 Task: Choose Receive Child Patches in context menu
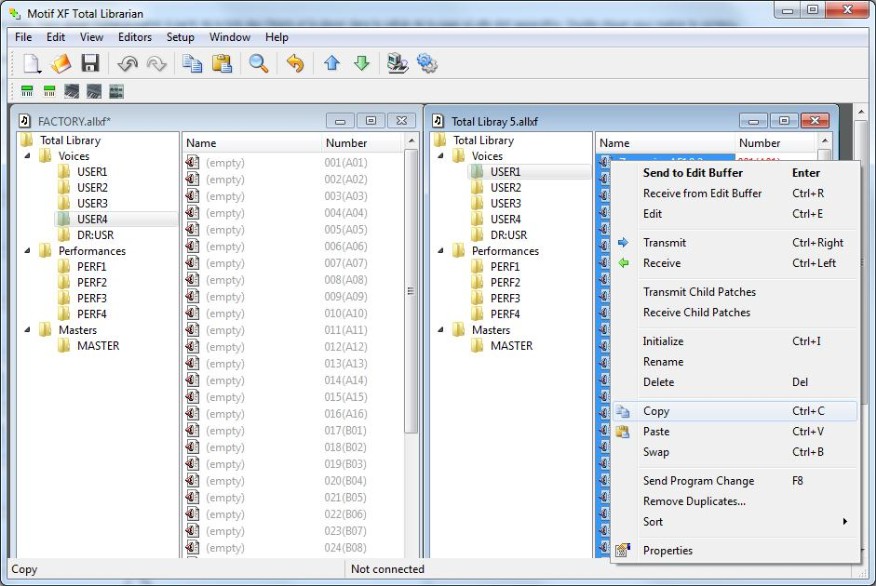(735, 312)
